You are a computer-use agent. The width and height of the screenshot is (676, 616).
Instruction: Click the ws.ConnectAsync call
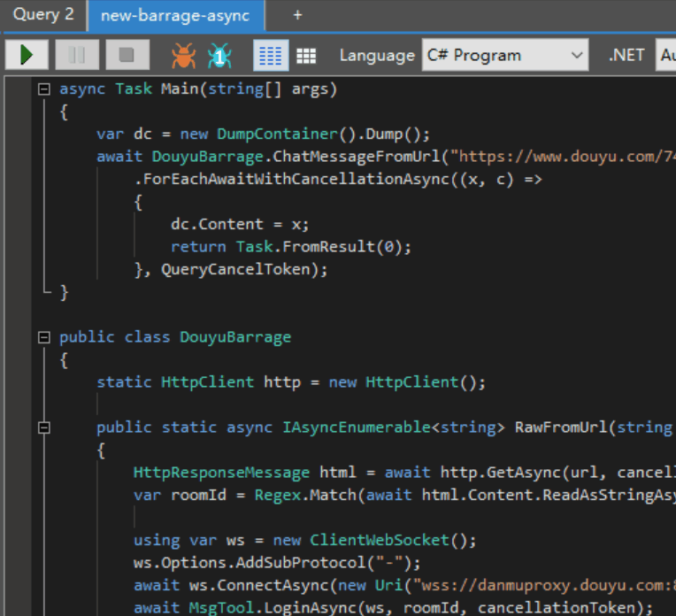[258, 585]
